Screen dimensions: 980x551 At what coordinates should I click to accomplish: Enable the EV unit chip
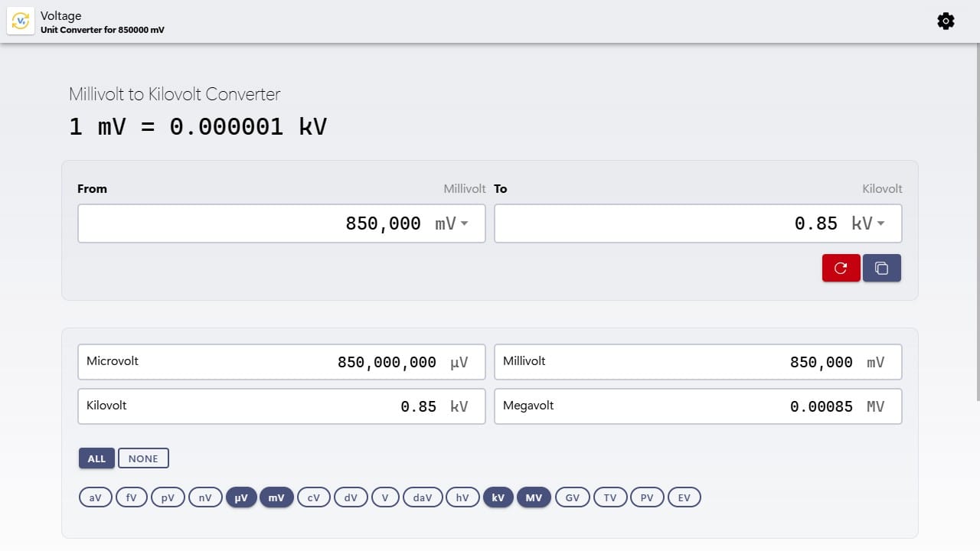[684, 497]
